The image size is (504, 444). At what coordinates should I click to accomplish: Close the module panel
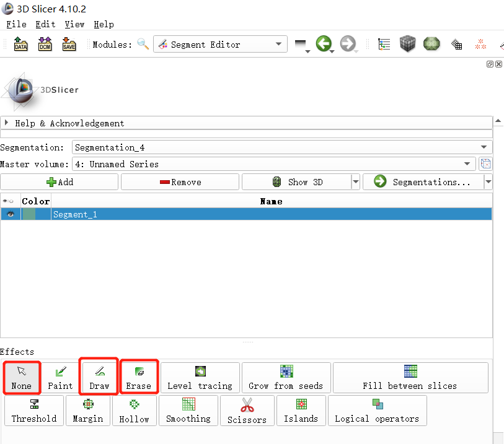498,64
